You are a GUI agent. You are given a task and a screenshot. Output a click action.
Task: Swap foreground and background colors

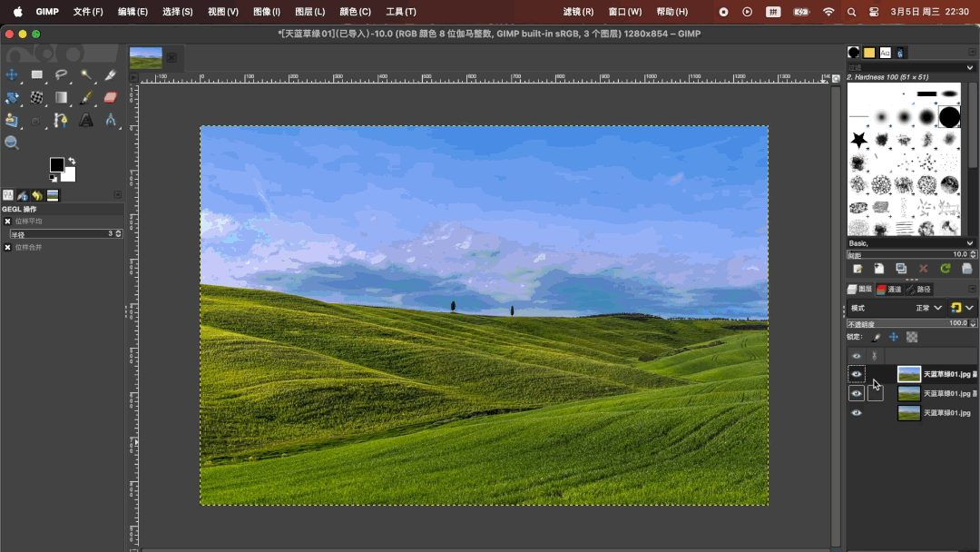pyautogui.click(x=72, y=161)
